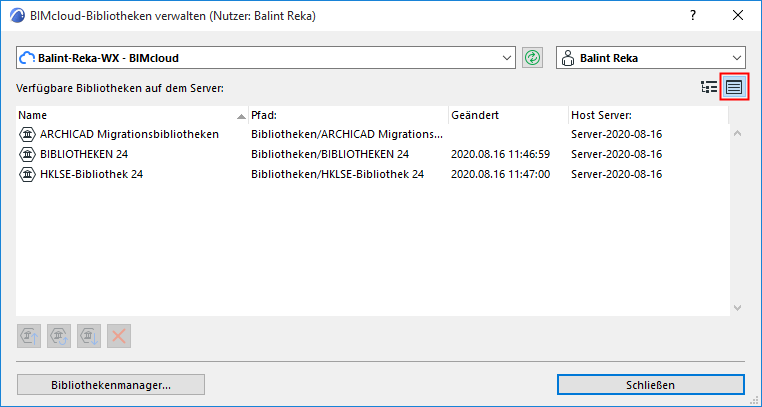Click the red X delete library icon
This screenshot has height=407, width=762.
(119, 333)
